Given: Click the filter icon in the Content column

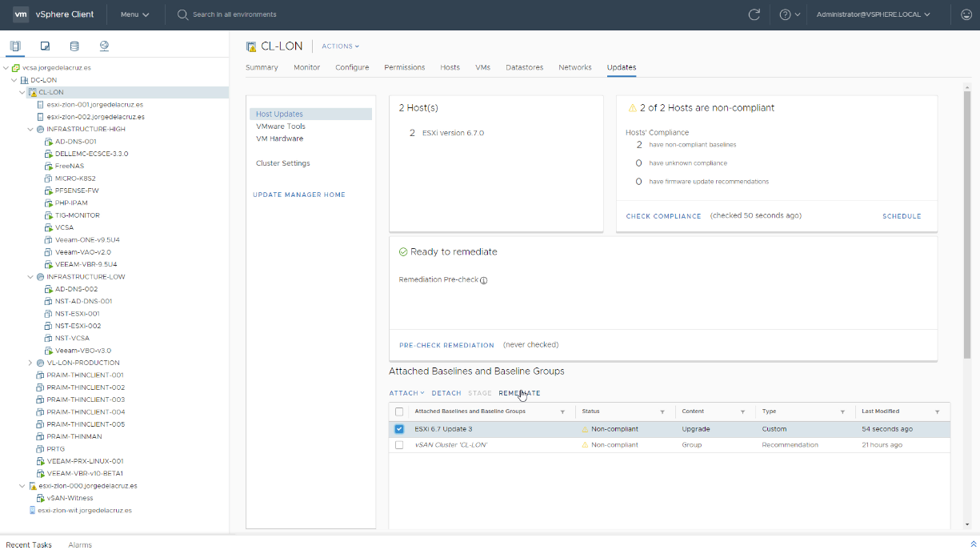Looking at the screenshot, I should tap(742, 411).
